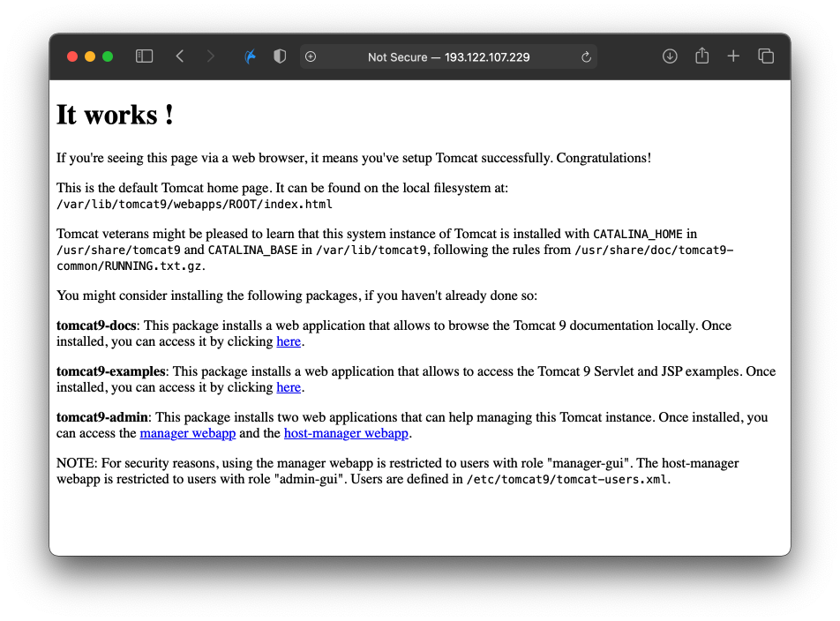The width and height of the screenshot is (840, 621).
Task: Open the tomcat9-docs "here" link
Action: point(289,341)
